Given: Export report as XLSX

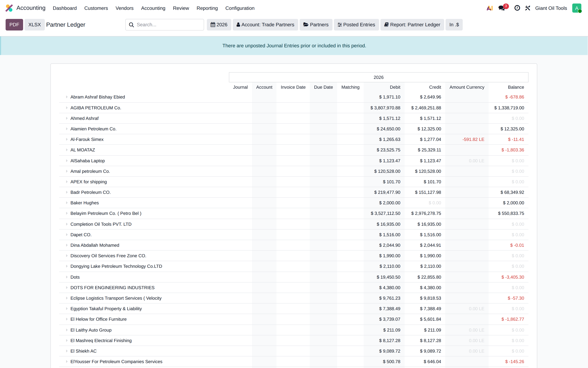Looking at the screenshot, I should [34, 25].
